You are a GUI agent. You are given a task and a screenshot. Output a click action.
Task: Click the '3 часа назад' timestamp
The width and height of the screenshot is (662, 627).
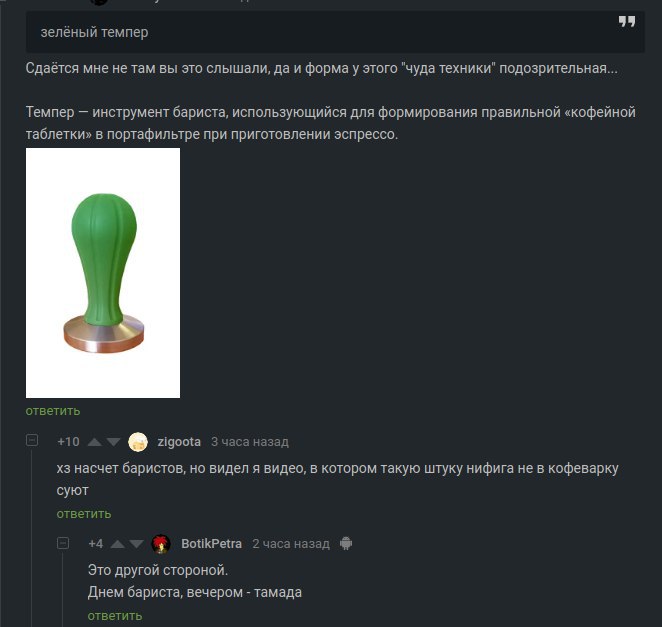(x=250, y=442)
